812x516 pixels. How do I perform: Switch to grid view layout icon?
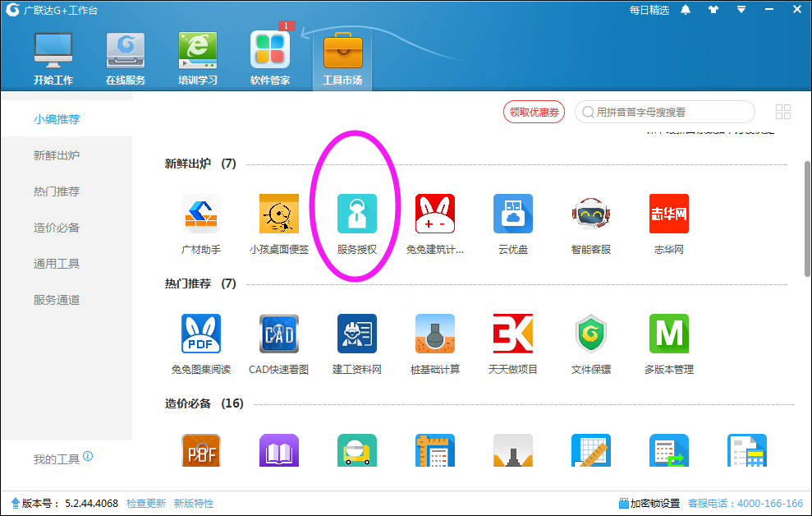[783, 112]
